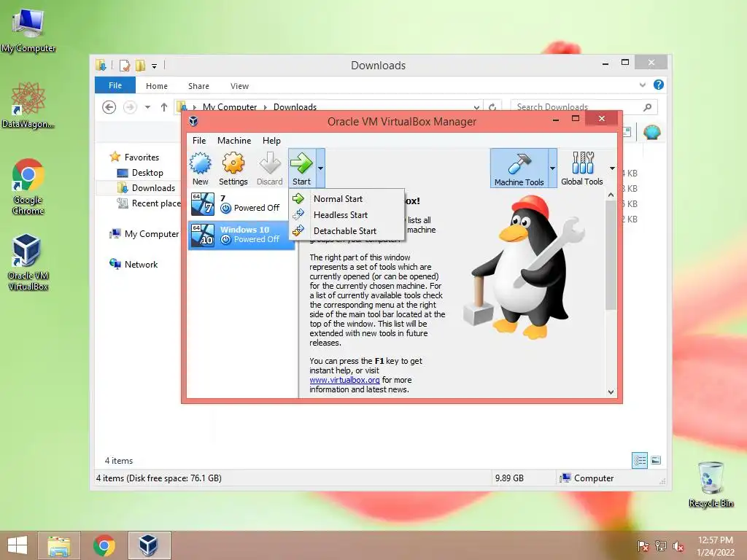Click Explorer Forward navigation arrow

(x=130, y=107)
